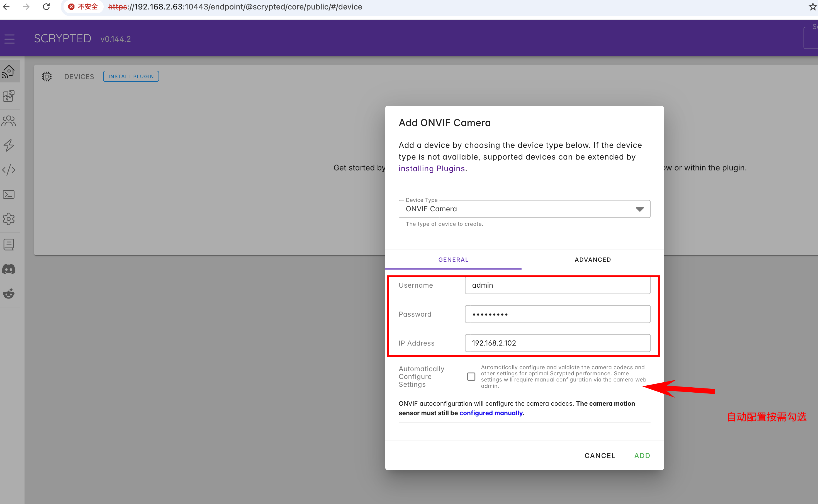Viewport: 818px width, 504px height.
Task: Switch to the Advanced tab
Action: click(593, 260)
